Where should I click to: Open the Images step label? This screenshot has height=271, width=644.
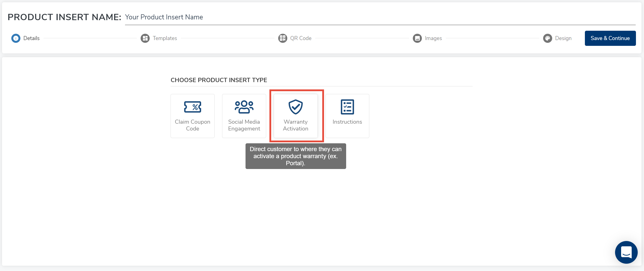tap(433, 38)
